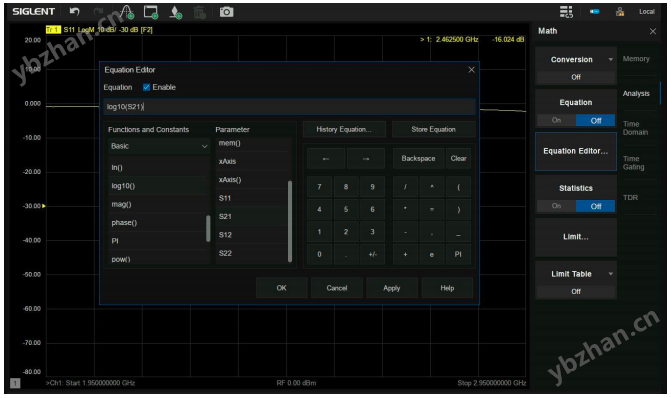The image size is (671, 398).
Task: Click the Local status label
Action: pos(647,12)
